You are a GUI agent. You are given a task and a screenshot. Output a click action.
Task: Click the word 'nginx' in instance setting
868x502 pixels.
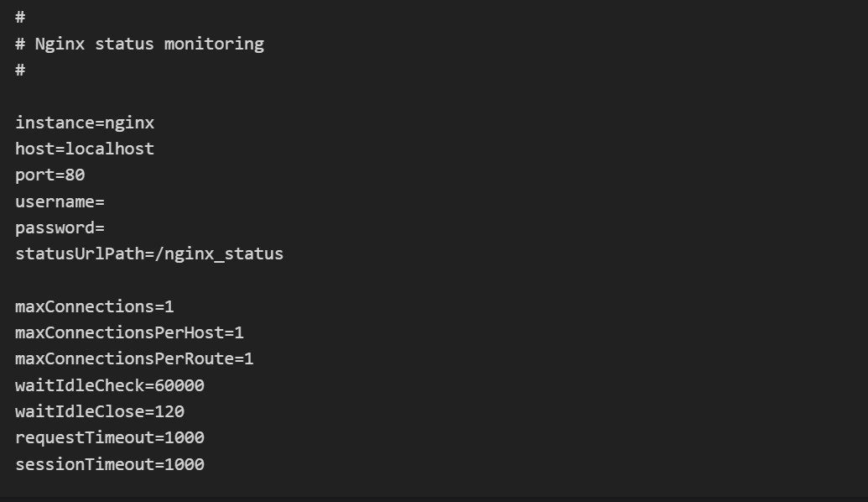point(129,123)
